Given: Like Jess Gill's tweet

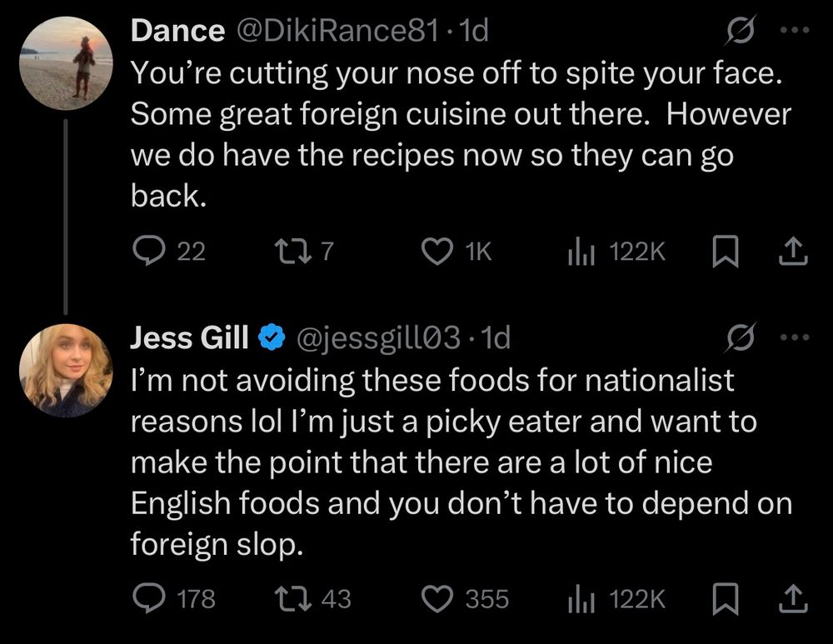Looking at the screenshot, I should click(x=437, y=597).
